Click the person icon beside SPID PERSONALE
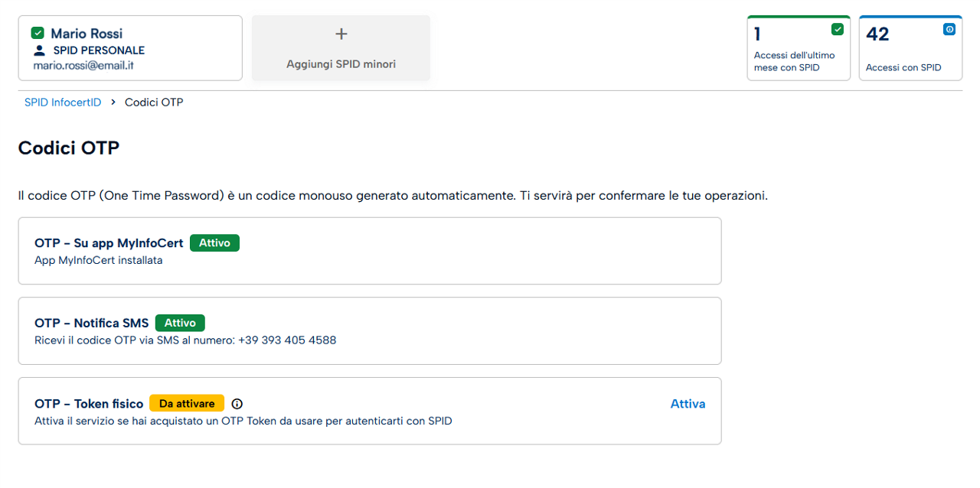 click(40, 50)
